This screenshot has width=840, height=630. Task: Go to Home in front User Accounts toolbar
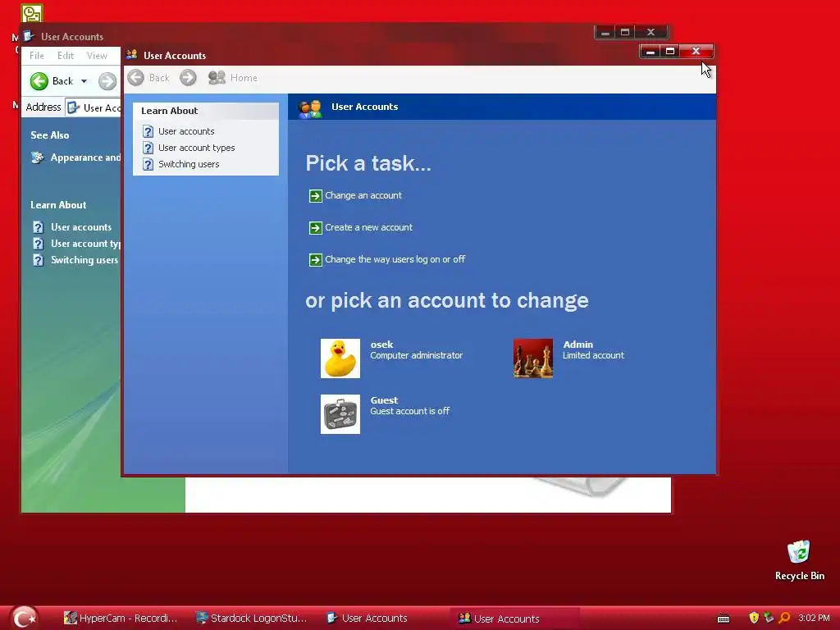[232, 78]
